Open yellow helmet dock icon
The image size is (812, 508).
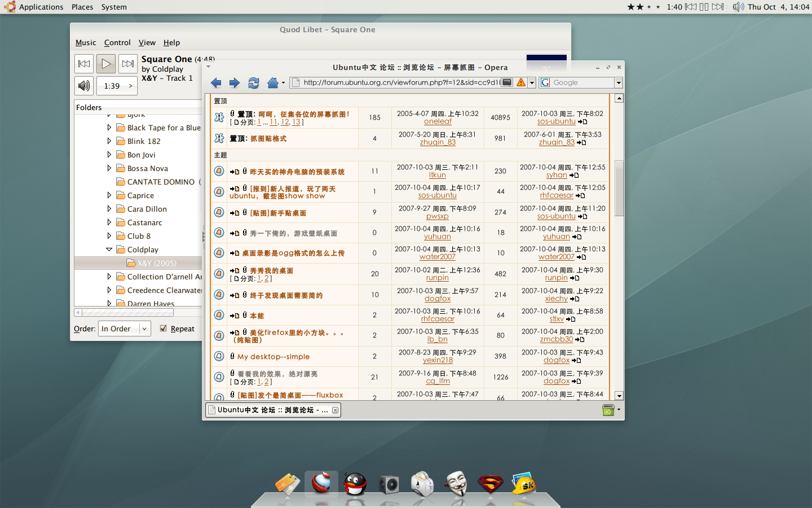pos(524,483)
